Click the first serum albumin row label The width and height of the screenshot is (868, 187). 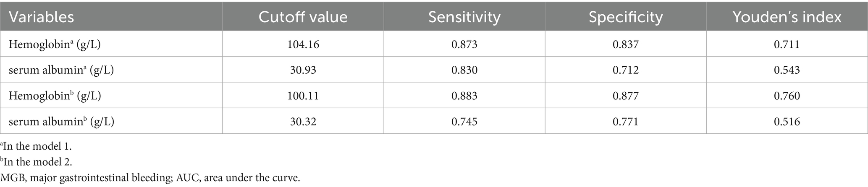click(x=61, y=70)
